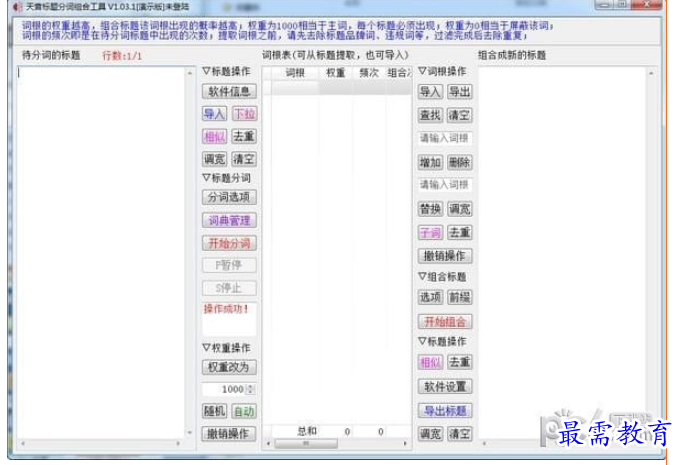Image resolution: width=680 pixels, height=465 pixels.
Task: Click the first 请输入词根 input field
Action: point(445,138)
